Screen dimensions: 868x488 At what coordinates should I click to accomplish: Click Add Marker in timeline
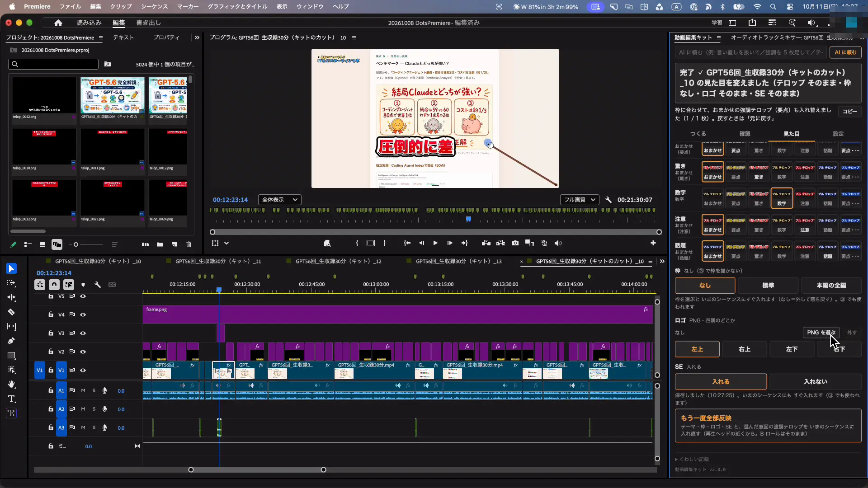[x=83, y=285]
